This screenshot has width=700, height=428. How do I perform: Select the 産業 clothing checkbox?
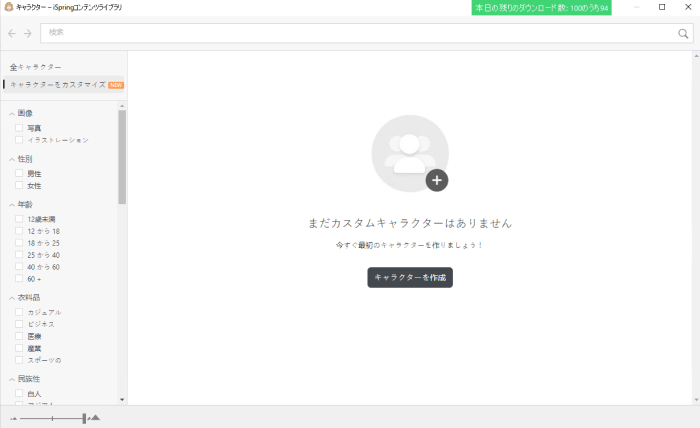[x=19, y=348]
